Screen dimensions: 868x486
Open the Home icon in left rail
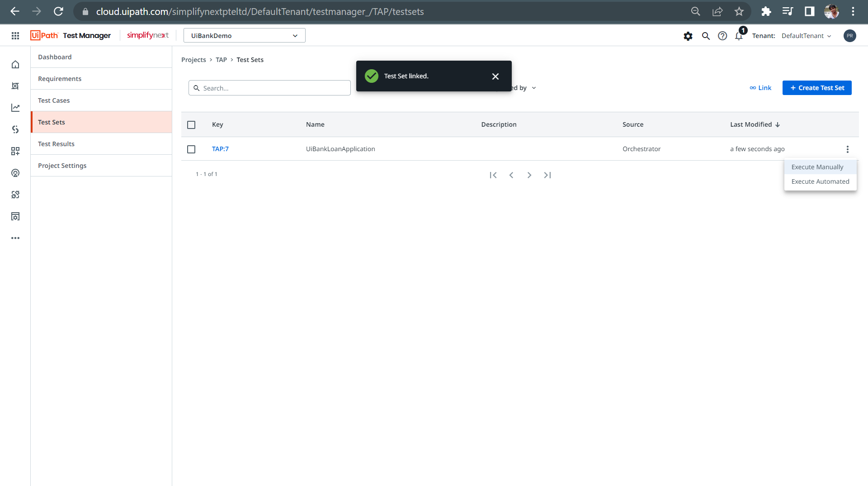(x=15, y=64)
